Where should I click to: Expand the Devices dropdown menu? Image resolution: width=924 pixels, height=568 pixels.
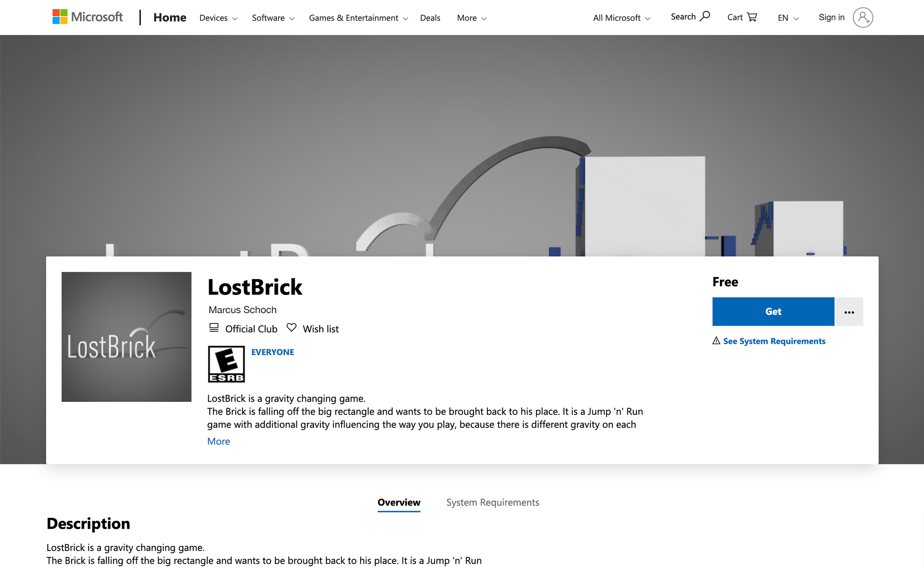[x=218, y=18]
